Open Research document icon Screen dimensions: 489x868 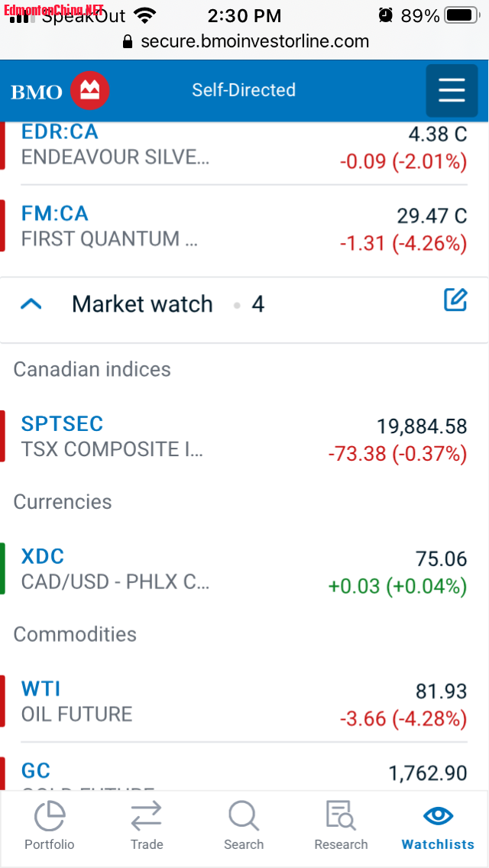point(341,816)
